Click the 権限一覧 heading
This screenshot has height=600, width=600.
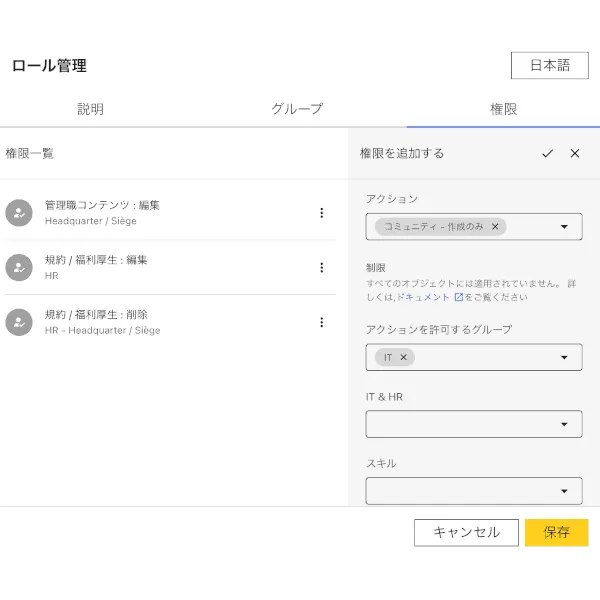pyautogui.click(x=29, y=153)
